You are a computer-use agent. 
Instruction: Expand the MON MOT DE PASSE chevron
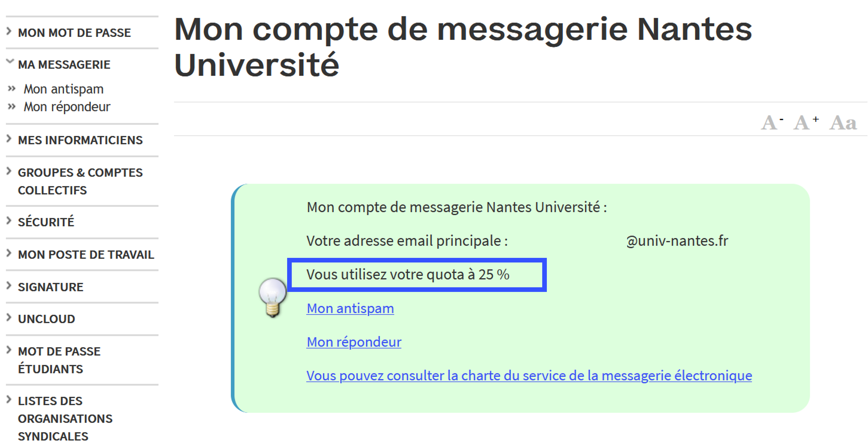[9, 32]
